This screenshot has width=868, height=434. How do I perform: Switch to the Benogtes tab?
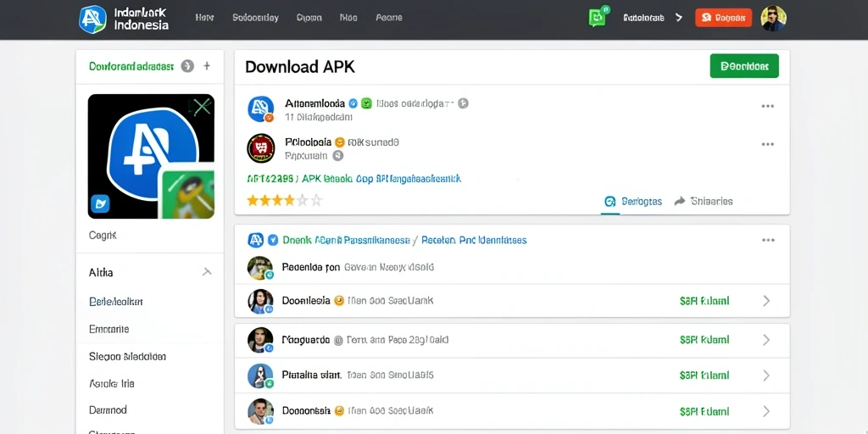(633, 202)
